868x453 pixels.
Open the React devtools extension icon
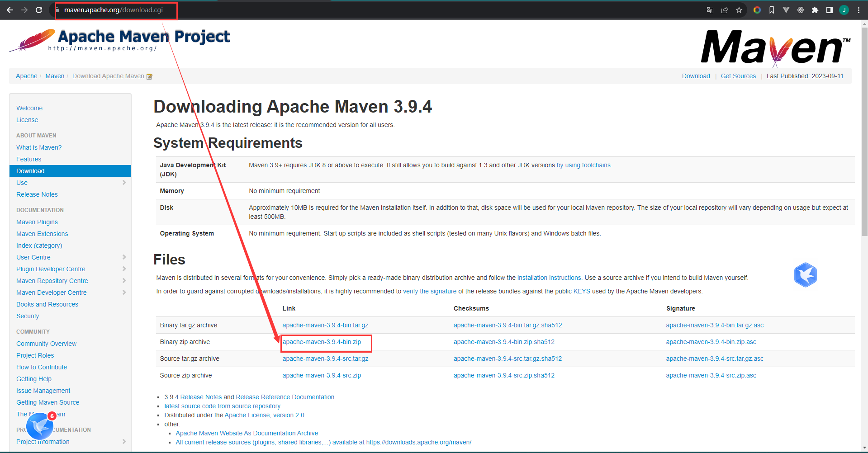pos(801,10)
